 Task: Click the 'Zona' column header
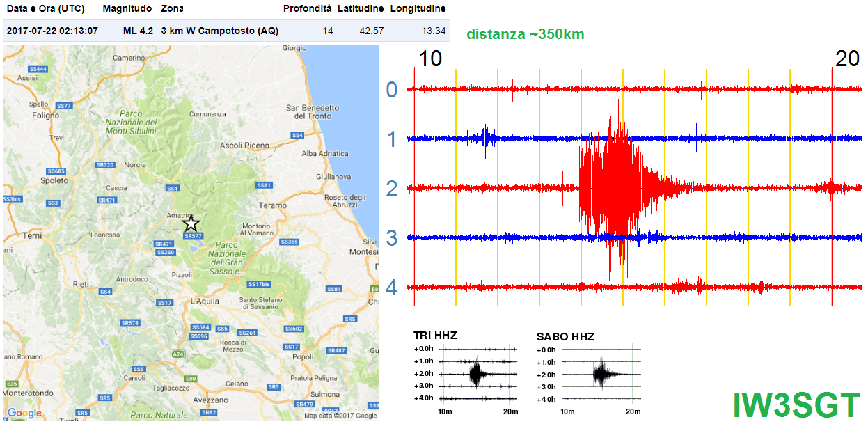pos(173,9)
